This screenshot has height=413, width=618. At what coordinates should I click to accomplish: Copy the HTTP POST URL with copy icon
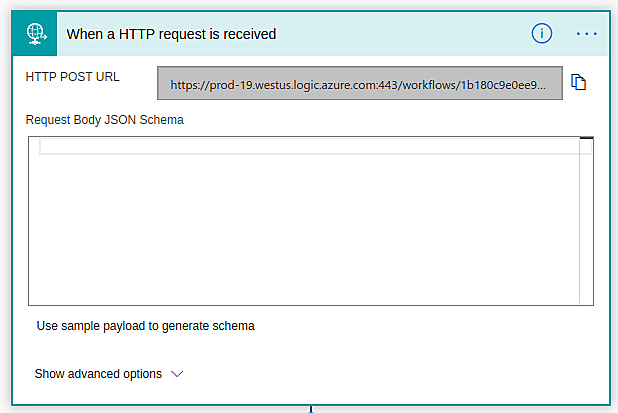click(578, 83)
